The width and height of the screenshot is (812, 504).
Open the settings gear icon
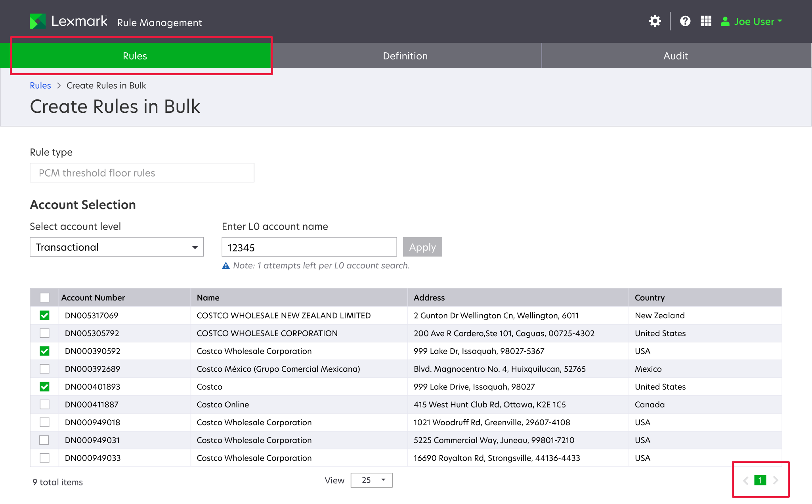pos(655,21)
